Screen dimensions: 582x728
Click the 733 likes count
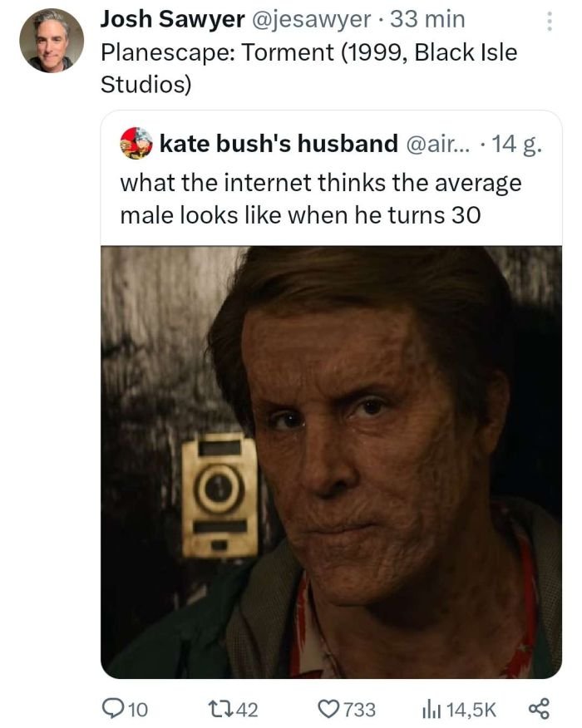click(359, 709)
